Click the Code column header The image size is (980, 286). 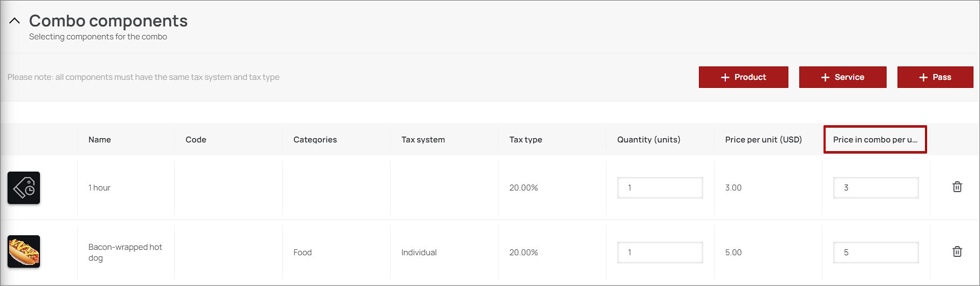pos(196,140)
